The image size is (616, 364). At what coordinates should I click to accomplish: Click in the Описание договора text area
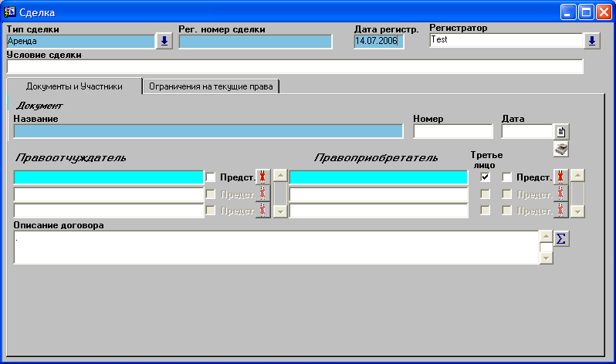coord(276,248)
